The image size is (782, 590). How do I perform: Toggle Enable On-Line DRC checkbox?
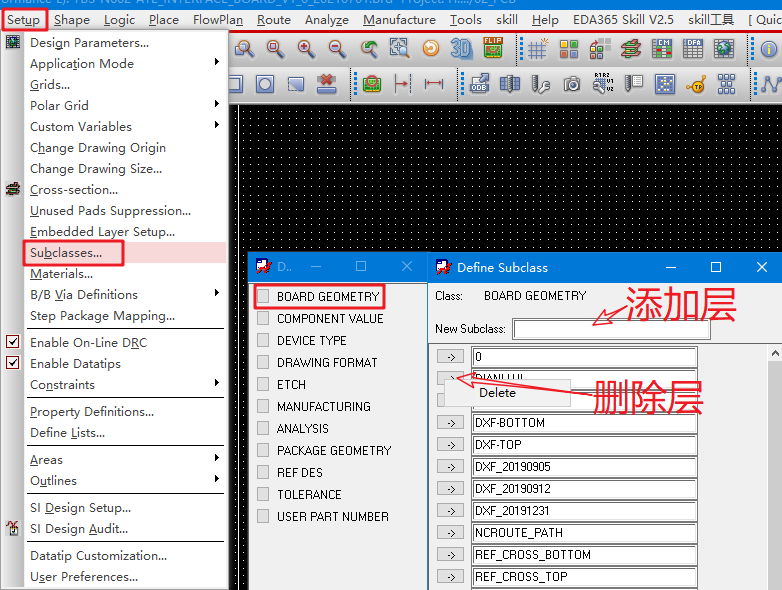pos(12,342)
